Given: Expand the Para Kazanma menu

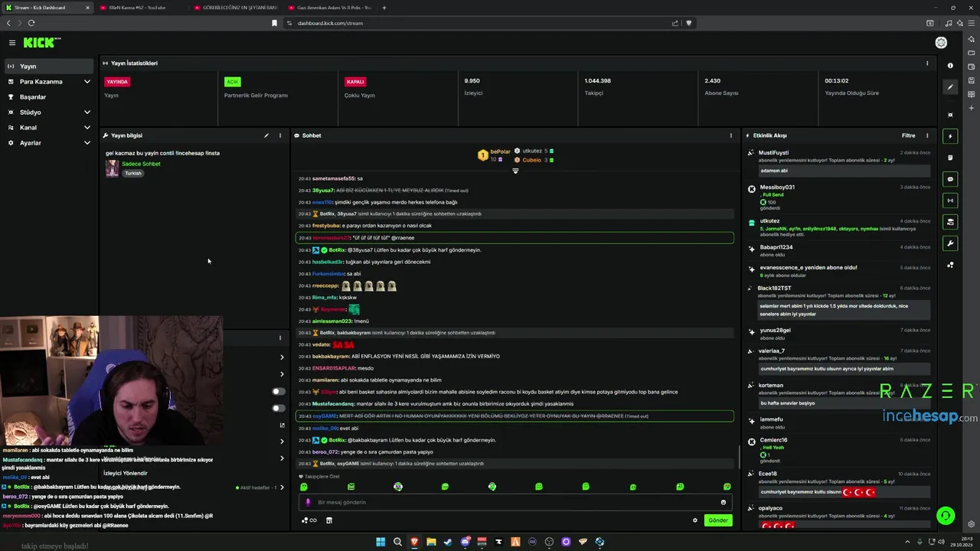Looking at the screenshot, I should (50, 82).
